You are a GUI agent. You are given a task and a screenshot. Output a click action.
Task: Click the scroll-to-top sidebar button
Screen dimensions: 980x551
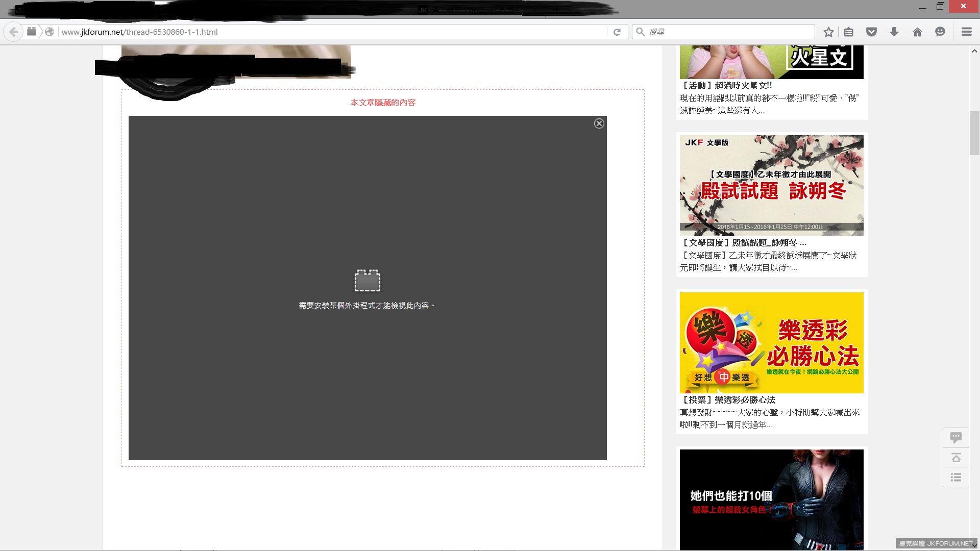pos(955,458)
